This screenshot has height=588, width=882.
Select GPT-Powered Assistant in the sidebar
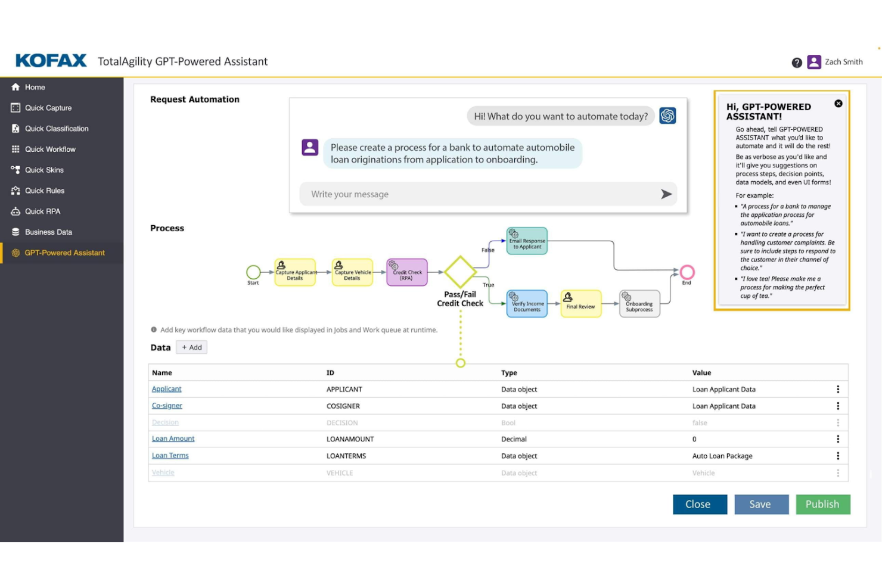pyautogui.click(x=64, y=253)
